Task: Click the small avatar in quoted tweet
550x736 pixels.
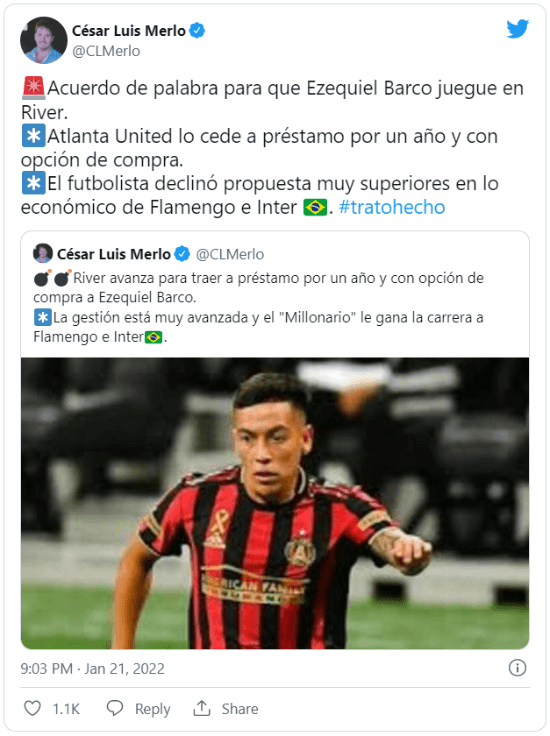Action: point(43,253)
